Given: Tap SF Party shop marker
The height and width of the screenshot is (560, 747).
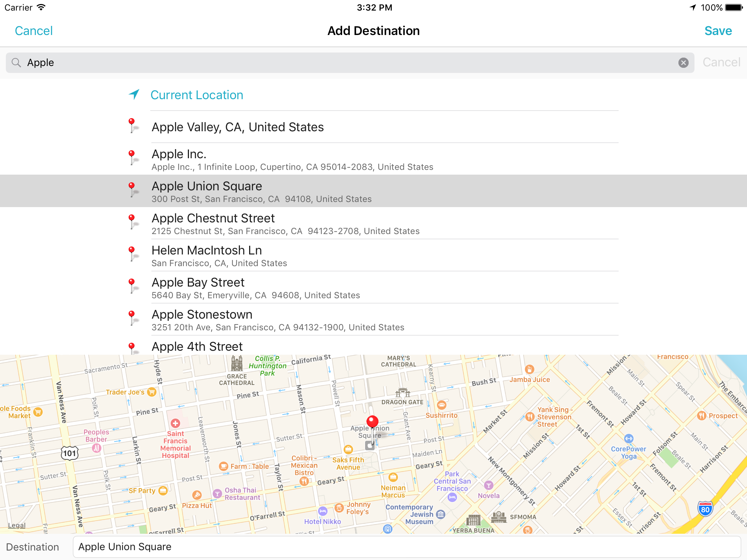Looking at the screenshot, I should coord(163,490).
